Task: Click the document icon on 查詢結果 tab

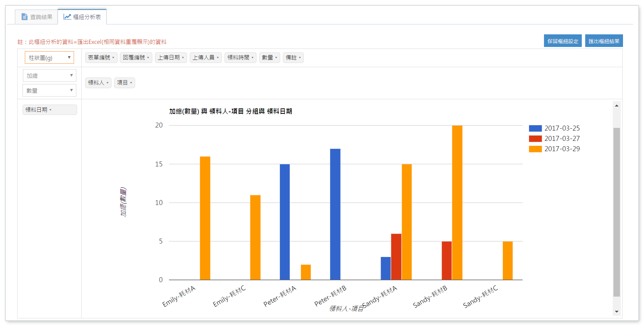Action: click(24, 17)
